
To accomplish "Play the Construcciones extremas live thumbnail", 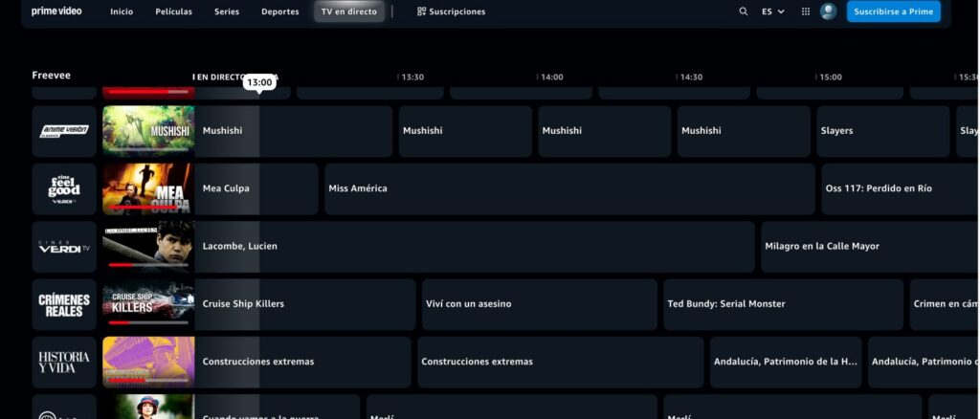I will point(148,363).
